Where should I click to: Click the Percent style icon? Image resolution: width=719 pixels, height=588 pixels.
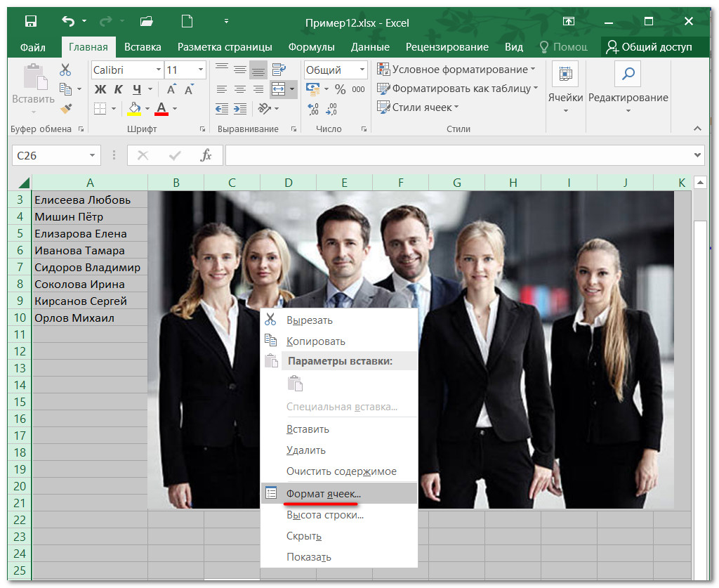(x=340, y=89)
